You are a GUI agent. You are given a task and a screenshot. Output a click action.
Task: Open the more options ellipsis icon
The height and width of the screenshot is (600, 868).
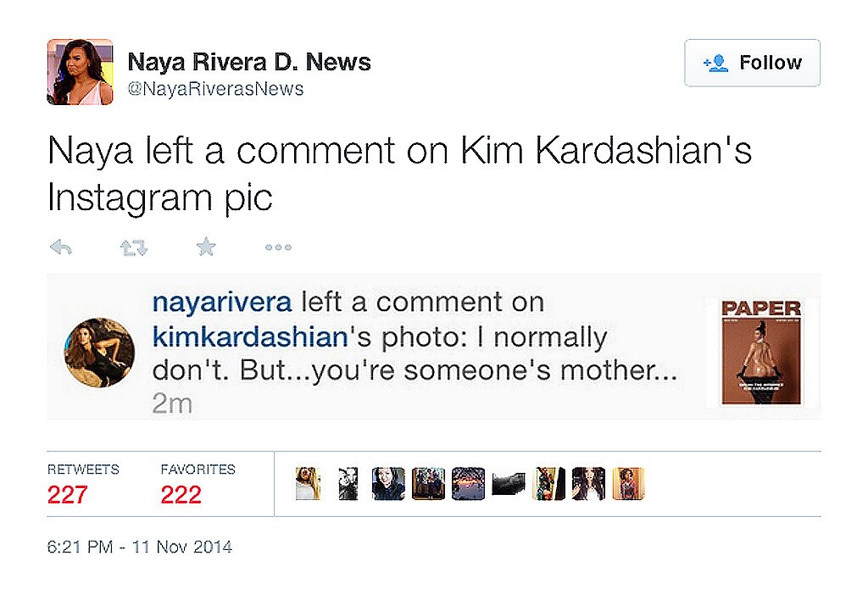[278, 247]
